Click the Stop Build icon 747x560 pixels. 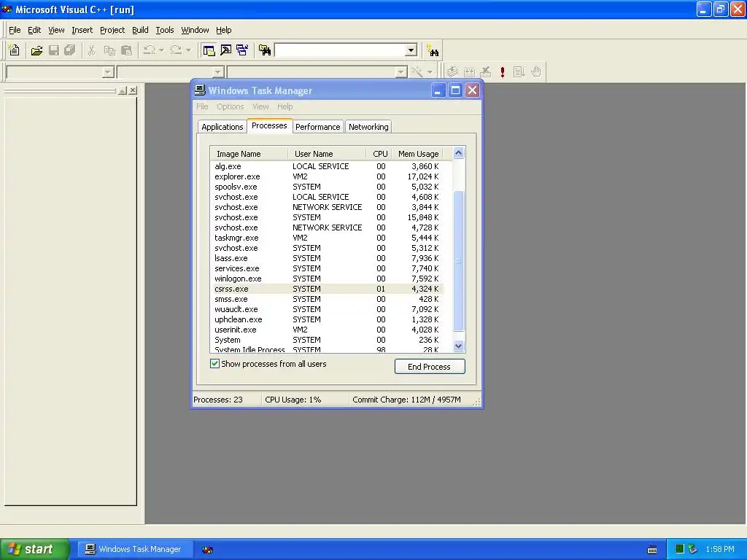point(485,72)
